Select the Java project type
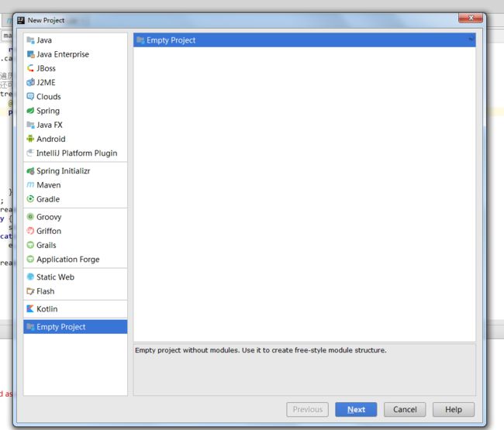Image resolution: width=504 pixels, height=430 pixels. tap(75, 40)
